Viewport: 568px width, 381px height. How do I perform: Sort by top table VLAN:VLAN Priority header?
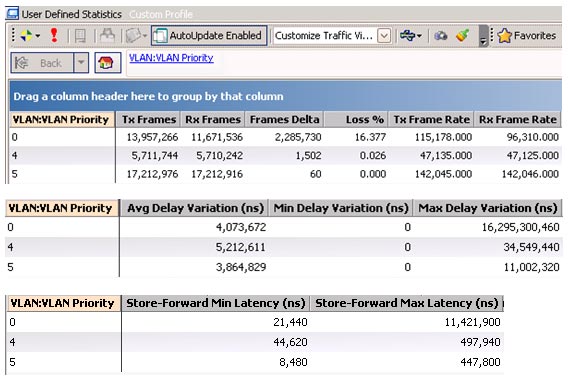[62, 120]
